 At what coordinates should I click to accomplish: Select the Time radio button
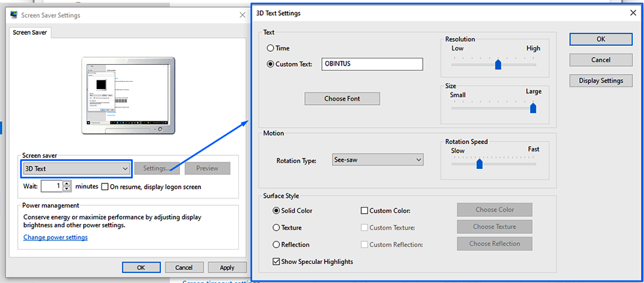270,48
